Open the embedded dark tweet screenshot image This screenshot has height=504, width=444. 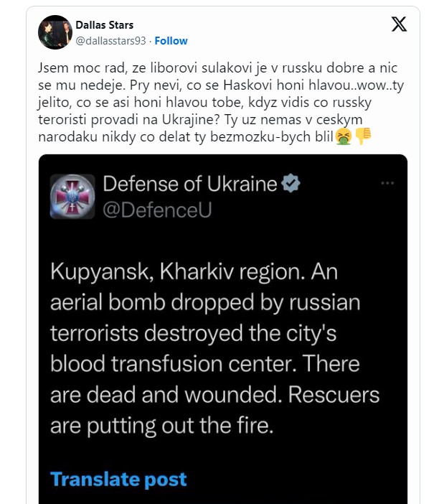pyautogui.click(x=222, y=330)
